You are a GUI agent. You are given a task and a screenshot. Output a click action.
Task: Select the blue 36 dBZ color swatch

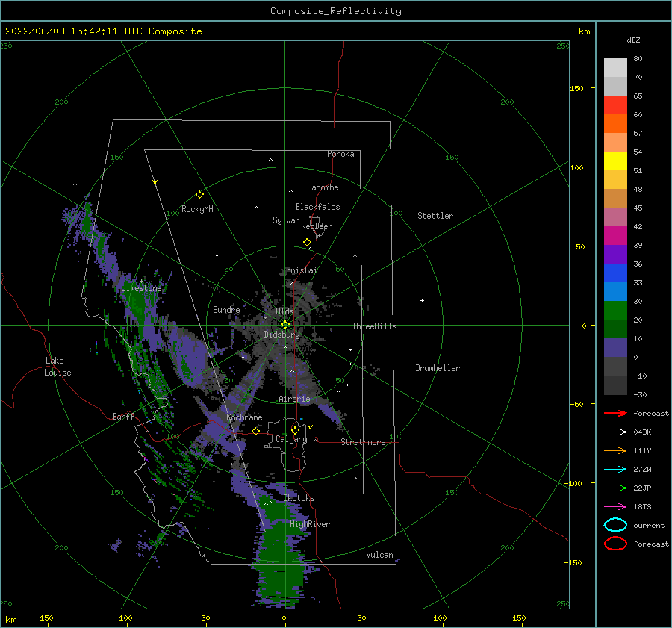(x=615, y=273)
